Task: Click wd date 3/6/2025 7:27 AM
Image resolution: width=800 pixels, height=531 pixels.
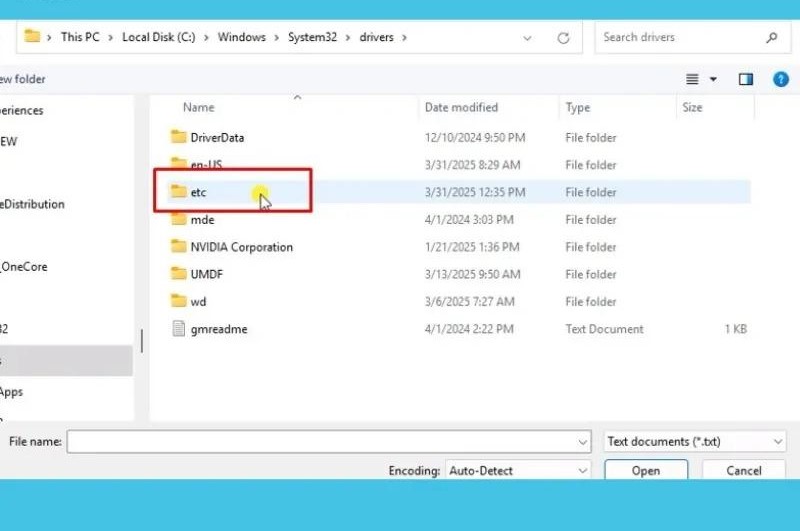Action: (x=469, y=301)
